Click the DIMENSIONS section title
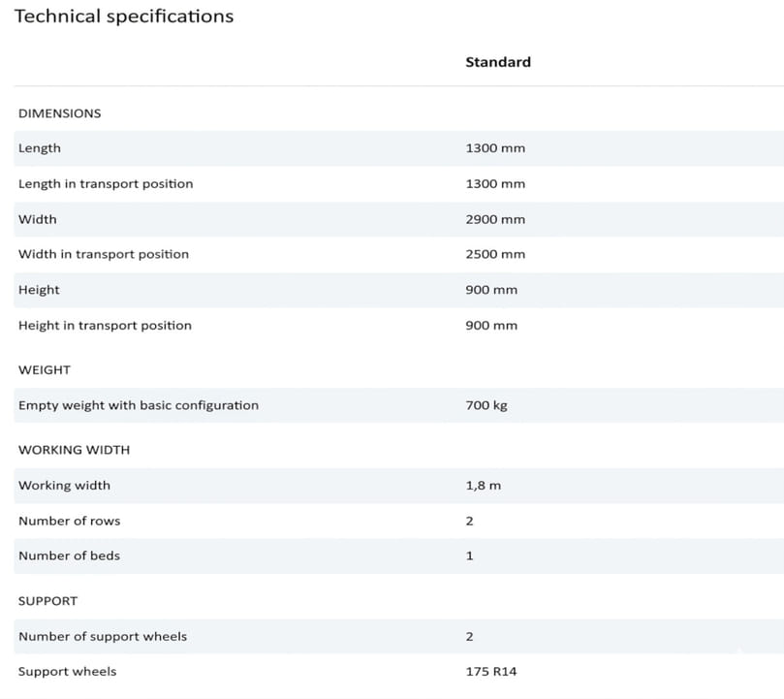784x699 pixels. tap(59, 113)
